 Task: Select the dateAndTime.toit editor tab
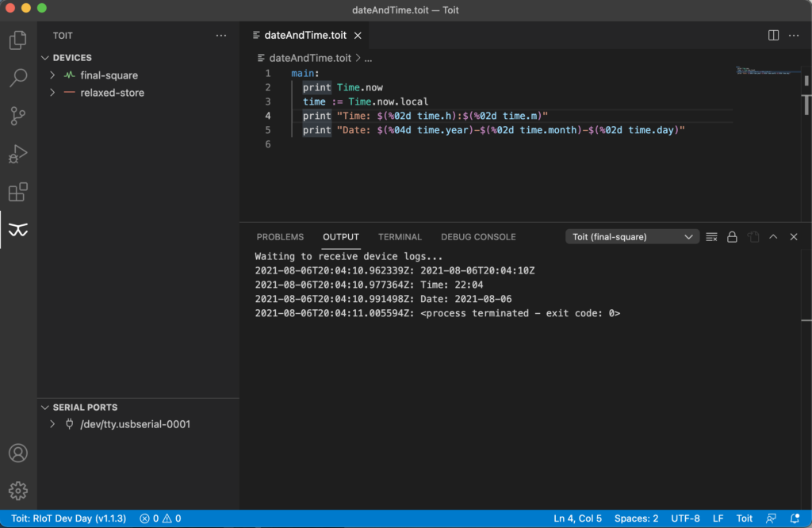coord(305,35)
